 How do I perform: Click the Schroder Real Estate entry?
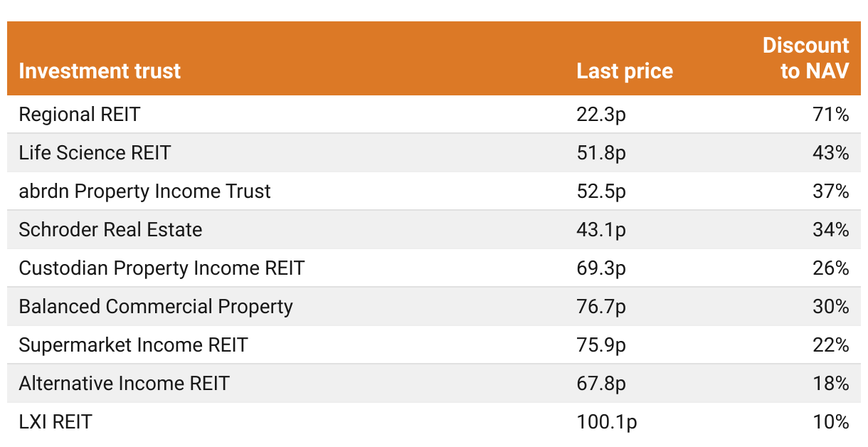pyautogui.click(x=110, y=230)
